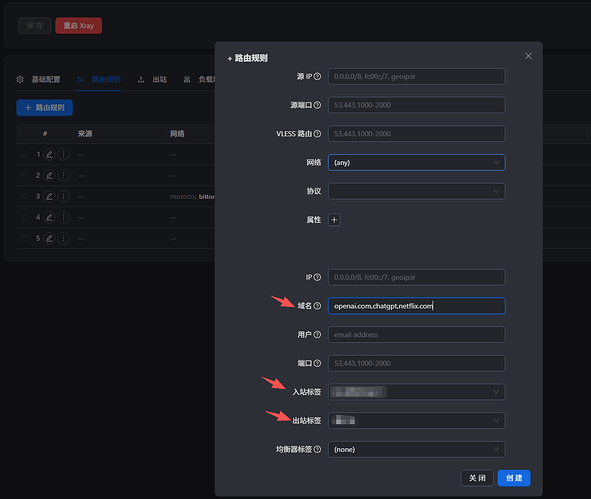
Task: Open the 出站 tab
Action: (x=159, y=80)
